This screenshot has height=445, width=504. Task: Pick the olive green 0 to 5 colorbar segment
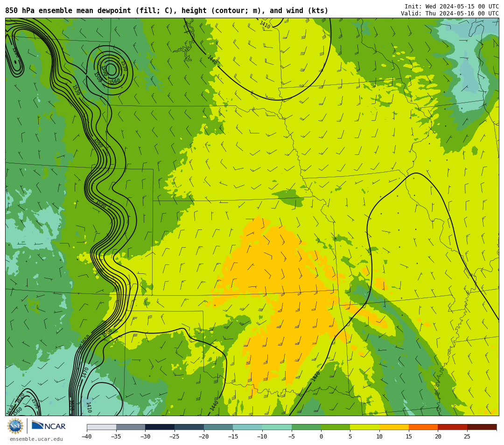click(x=336, y=427)
